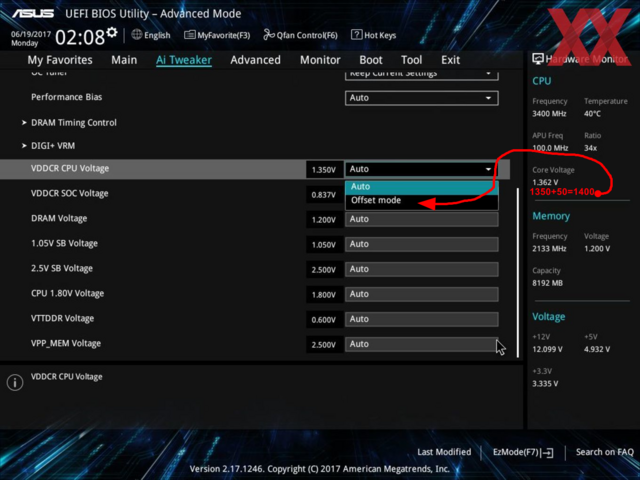Click the 02:08 clock display
The width and height of the screenshot is (640, 480).
80,38
